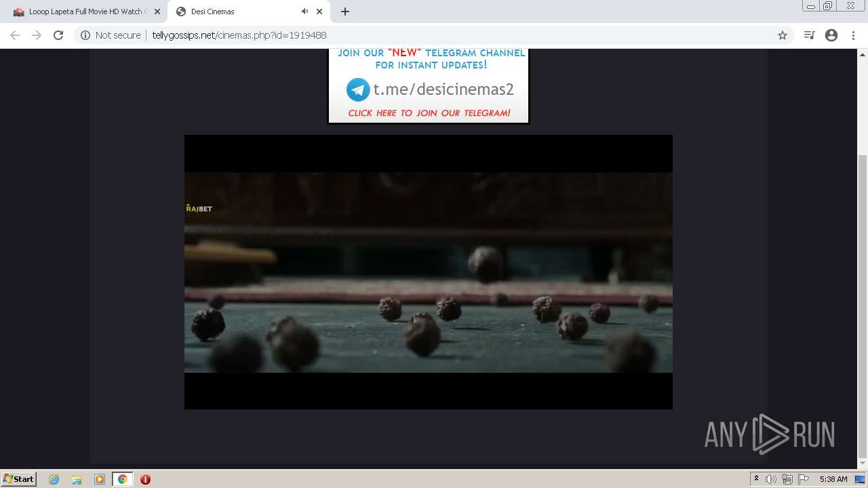Screen dimensions: 868x488
Task: Click the Show desktop button
Action: tap(860, 479)
